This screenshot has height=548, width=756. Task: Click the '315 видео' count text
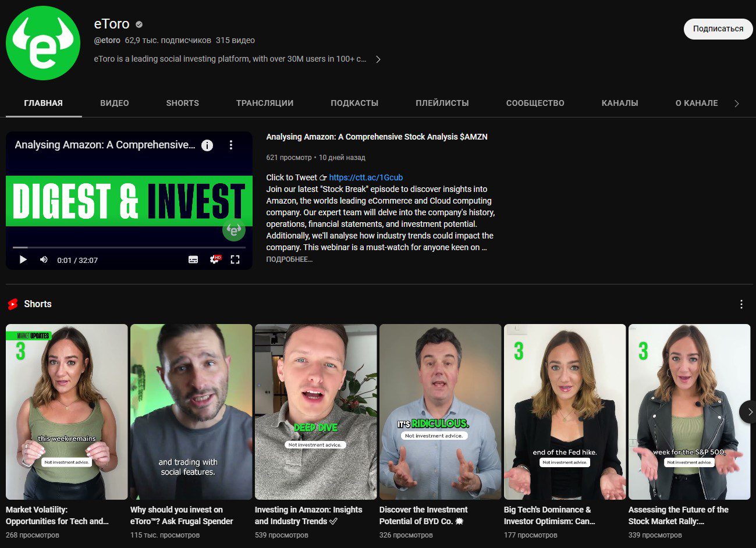click(235, 40)
